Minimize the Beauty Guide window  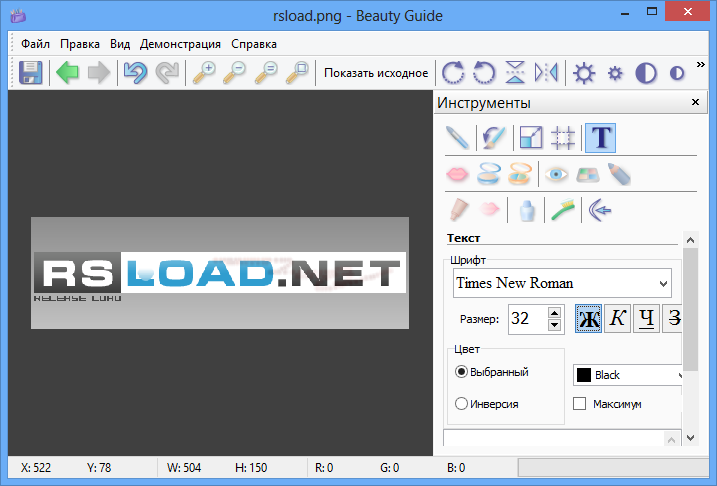[625, 12]
